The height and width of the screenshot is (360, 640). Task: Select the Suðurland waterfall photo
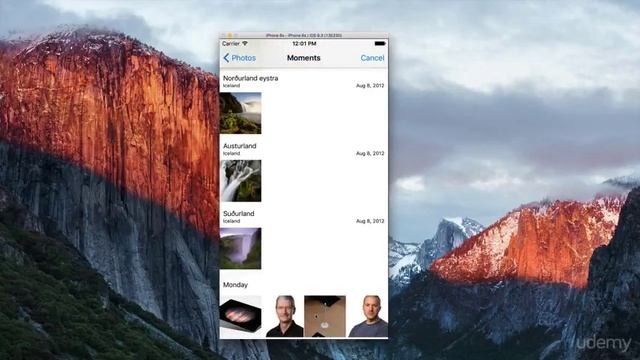(240, 249)
